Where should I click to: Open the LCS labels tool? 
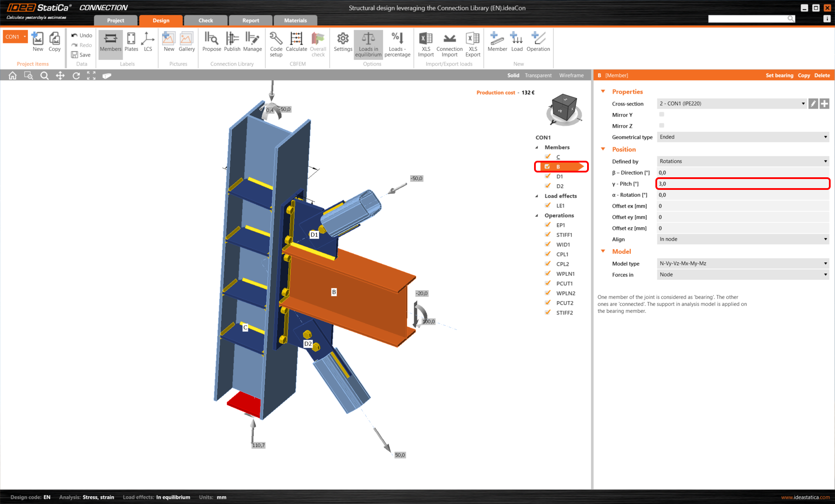(x=148, y=43)
